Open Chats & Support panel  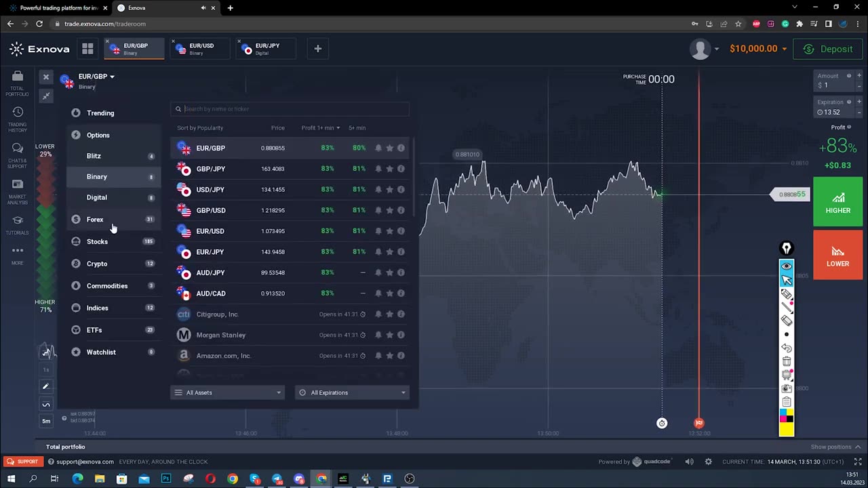pyautogui.click(x=18, y=156)
